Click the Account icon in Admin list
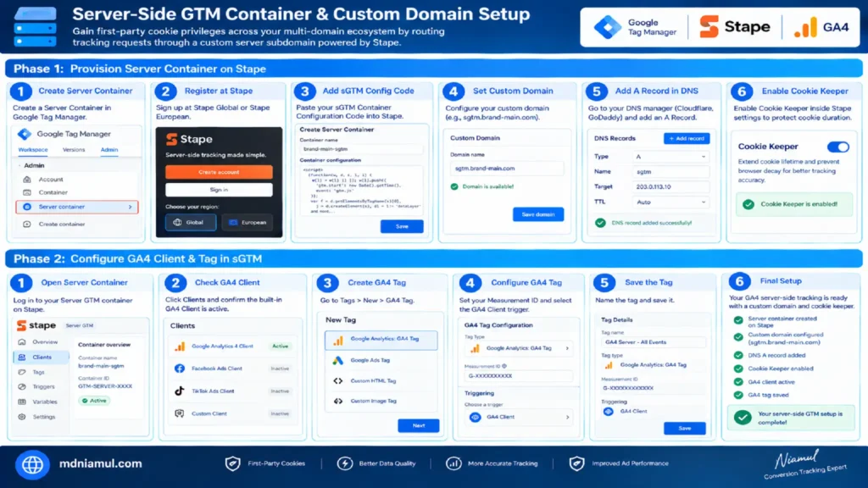This screenshot has height=488, width=868. tap(27, 180)
